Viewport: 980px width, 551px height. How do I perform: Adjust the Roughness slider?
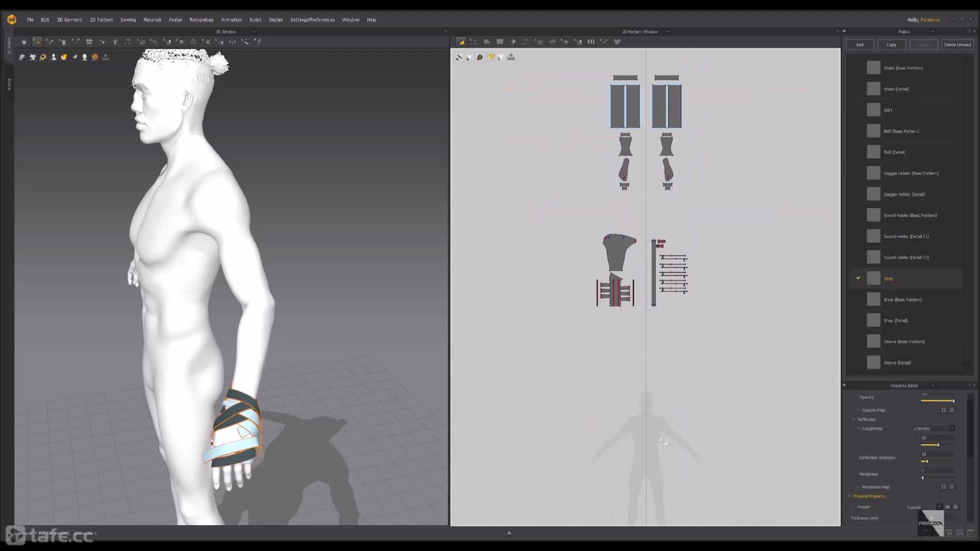[938, 445]
